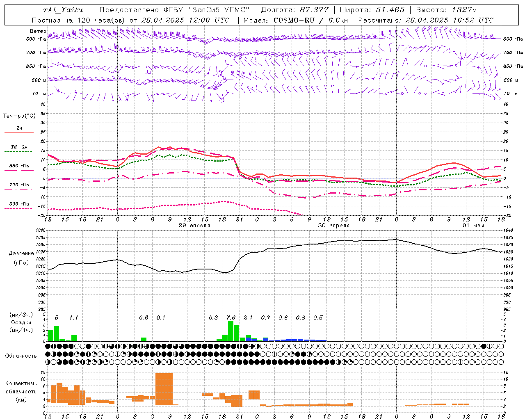Click the Td 2м dew point legend entry
This screenshot has width=525, height=420.
tap(19, 147)
